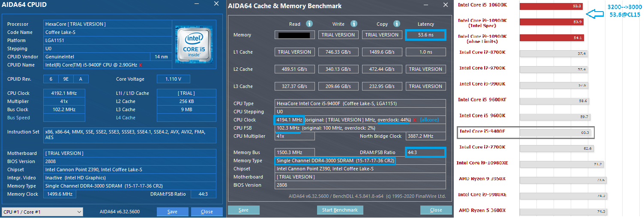Click the Close button in CPUID window
644x218 pixels.
click(x=207, y=212)
